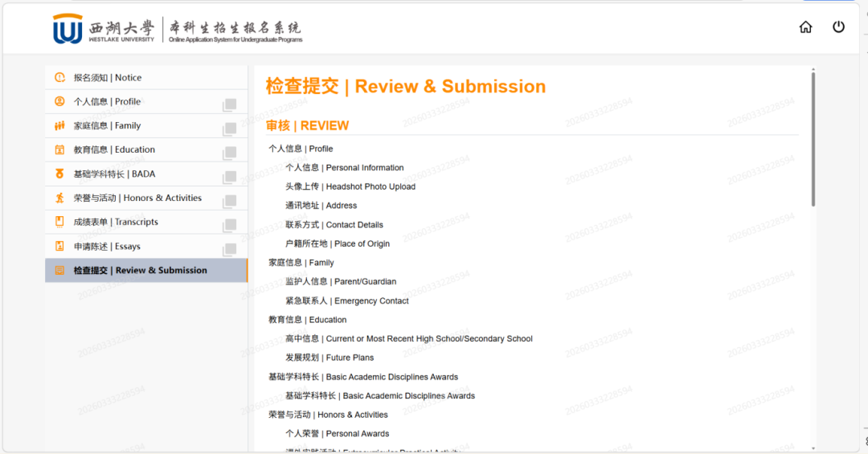
Task: Select the Emergency Contact review item
Action: 347,301
